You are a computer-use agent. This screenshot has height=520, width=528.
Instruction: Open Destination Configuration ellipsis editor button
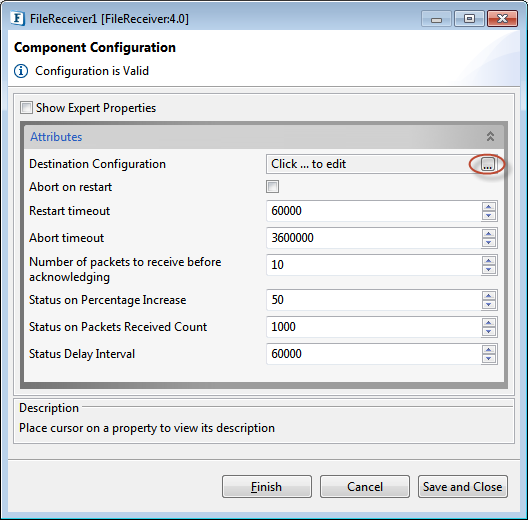point(487,164)
